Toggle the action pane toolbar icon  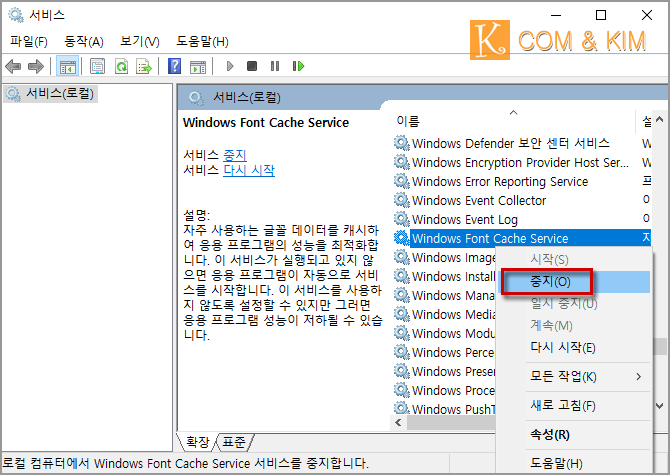coord(198,66)
